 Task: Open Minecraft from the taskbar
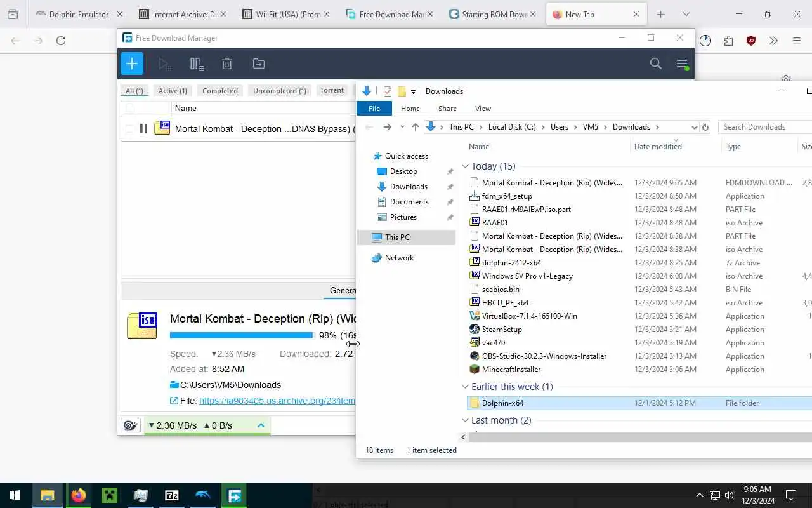(x=110, y=496)
